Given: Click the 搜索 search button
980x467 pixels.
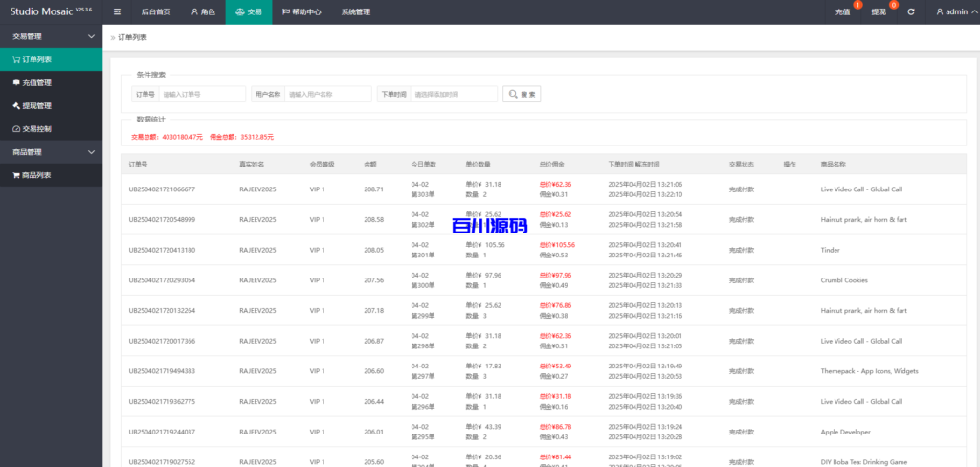Looking at the screenshot, I should coord(522,94).
